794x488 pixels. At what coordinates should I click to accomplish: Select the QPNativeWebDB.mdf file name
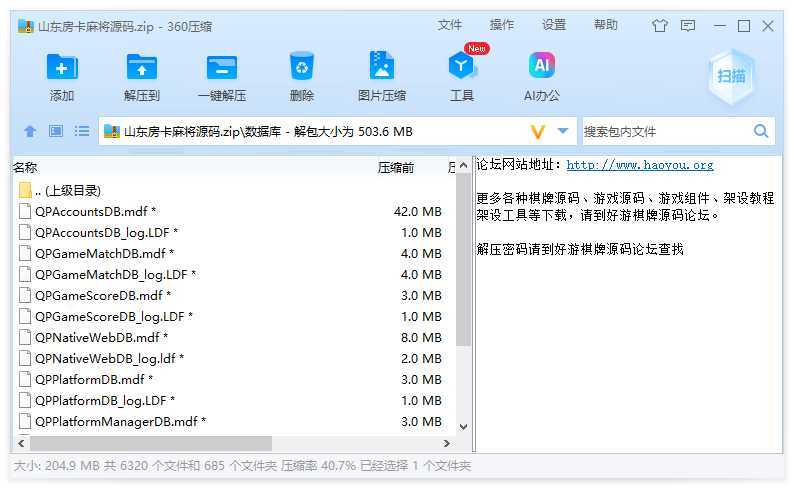tap(101, 337)
